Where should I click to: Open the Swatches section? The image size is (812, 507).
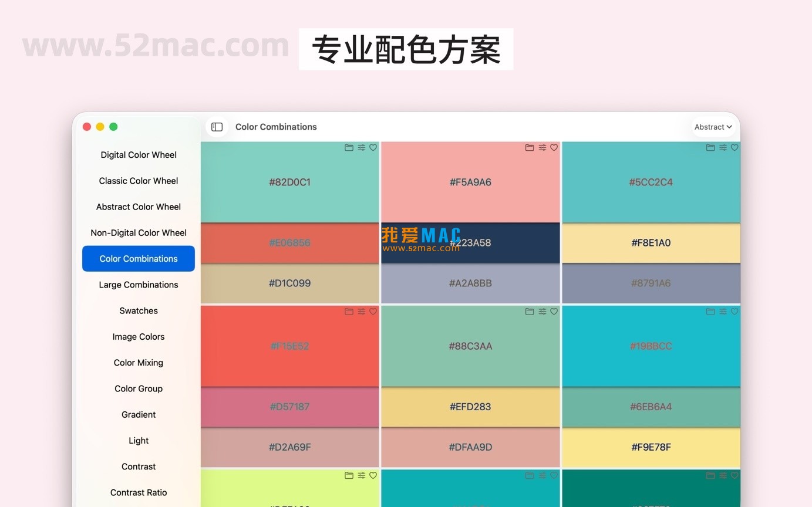tap(139, 310)
